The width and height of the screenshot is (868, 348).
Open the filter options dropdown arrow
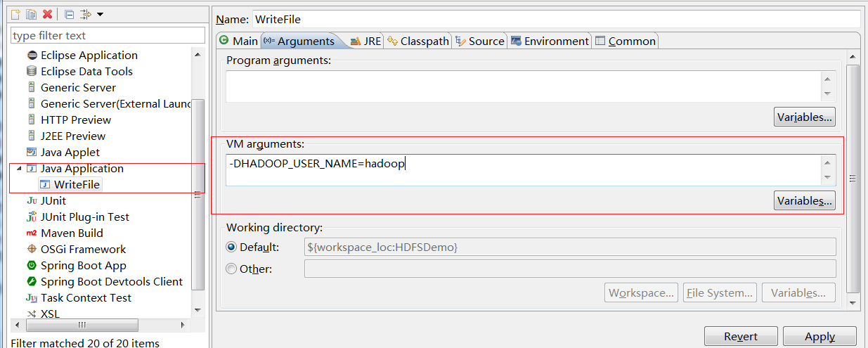coord(100,14)
